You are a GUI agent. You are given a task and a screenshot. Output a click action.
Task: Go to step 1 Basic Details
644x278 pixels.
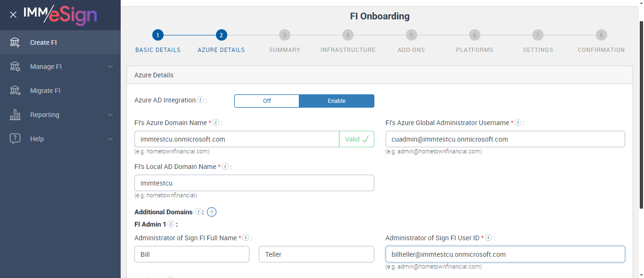point(158,35)
